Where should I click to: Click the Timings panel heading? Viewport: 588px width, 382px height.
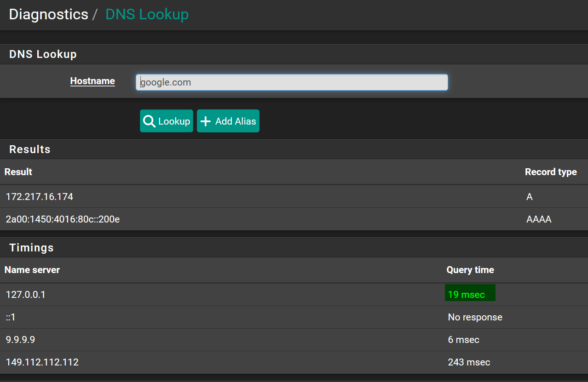click(x=31, y=248)
